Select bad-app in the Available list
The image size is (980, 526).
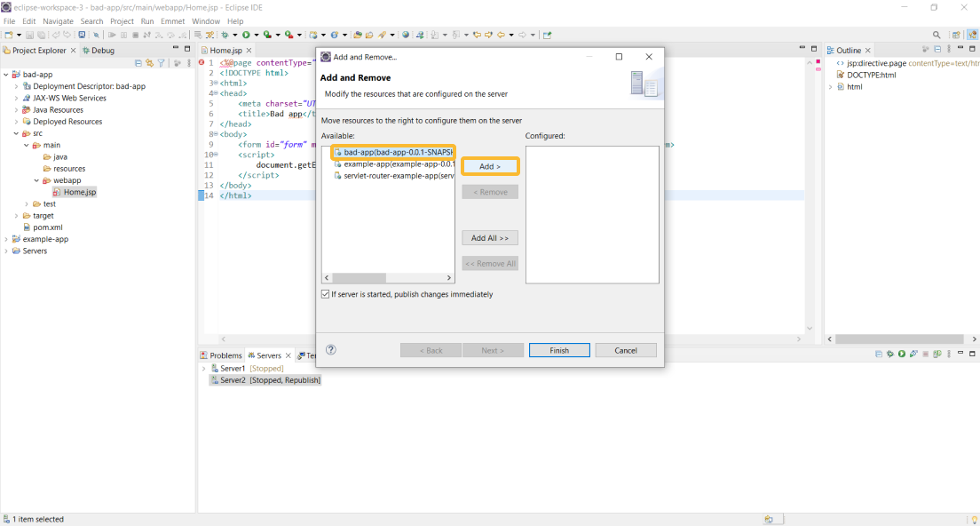pyautogui.click(x=393, y=152)
